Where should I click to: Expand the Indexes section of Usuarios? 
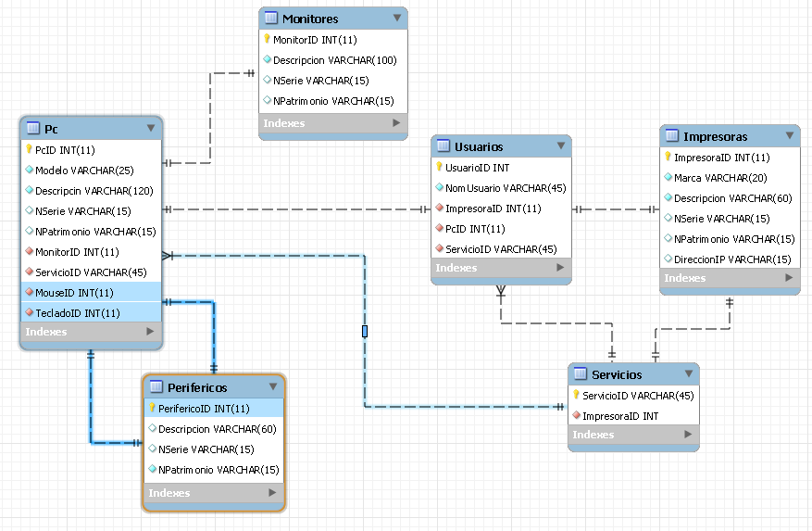(x=560, y=268)
